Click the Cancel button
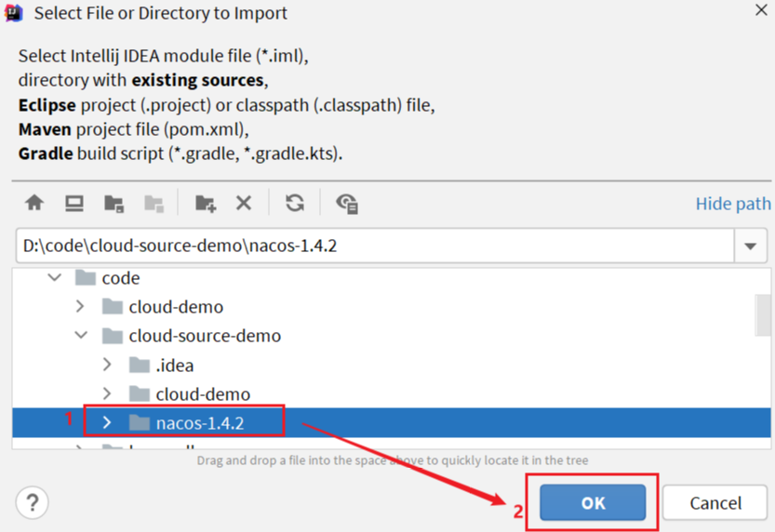Screen dimensions: 775x532 (x=715, y=502)
